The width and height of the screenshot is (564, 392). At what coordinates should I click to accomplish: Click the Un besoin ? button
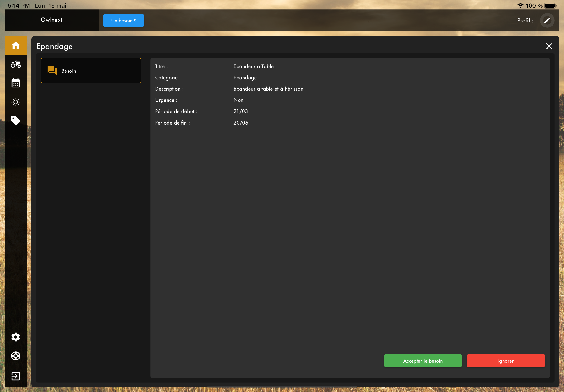tap(124, 20)
